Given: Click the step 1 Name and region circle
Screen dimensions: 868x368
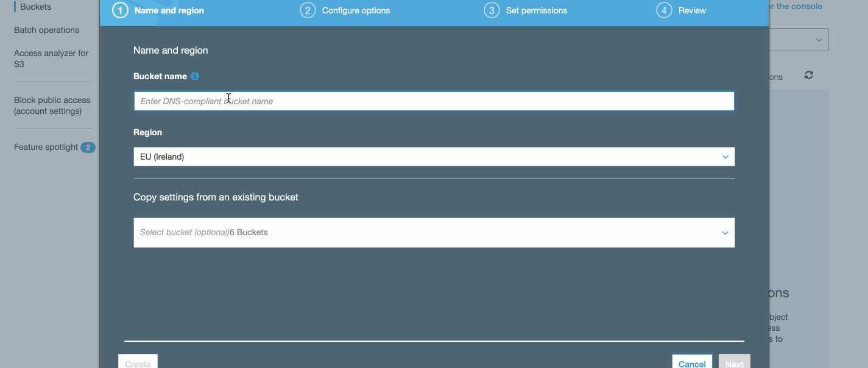Looking at the screenshot, I should coord(119,10).
